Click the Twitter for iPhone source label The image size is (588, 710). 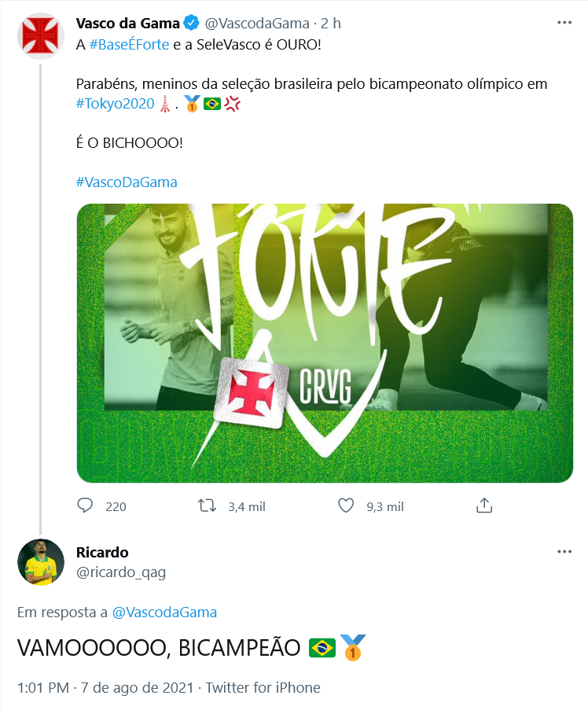point(263,687)
